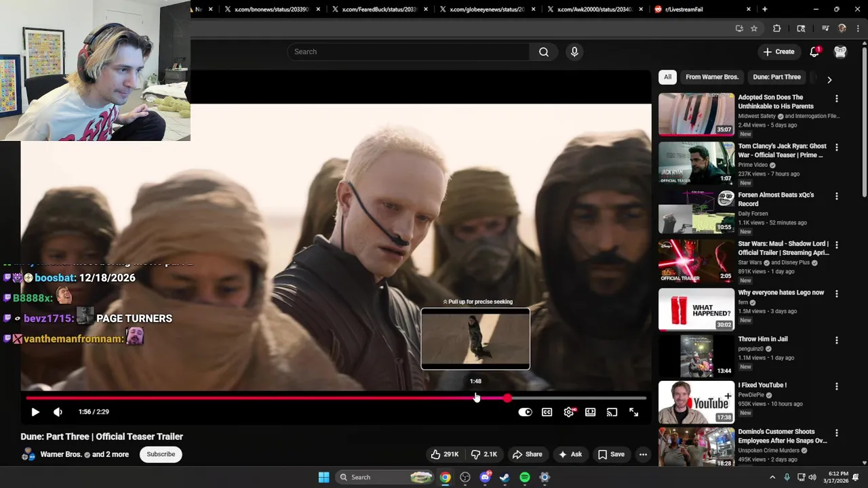Open the Windows Start menu
This screenshot has width=868, height=488.
click(323, 477)
